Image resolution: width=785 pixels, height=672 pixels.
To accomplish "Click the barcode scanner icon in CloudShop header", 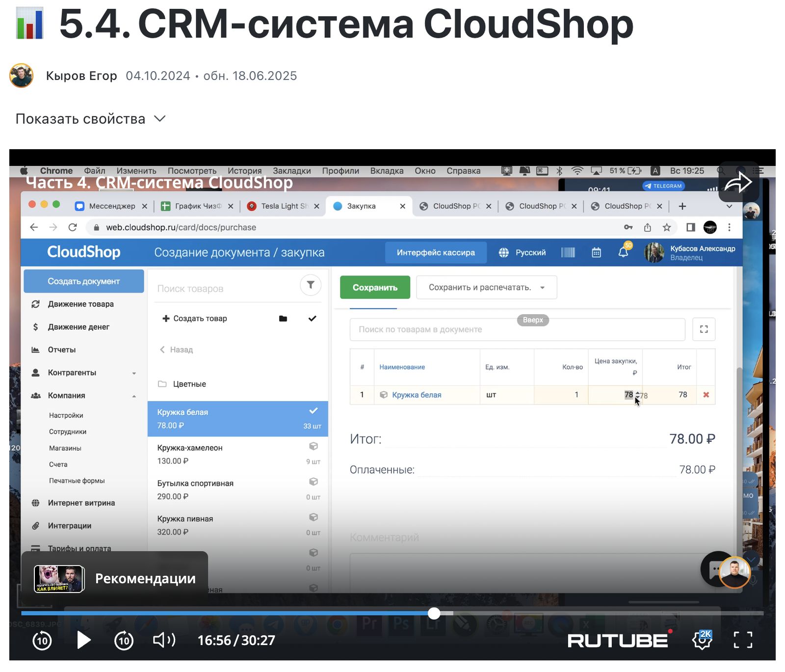I will [x=568, y=252].
